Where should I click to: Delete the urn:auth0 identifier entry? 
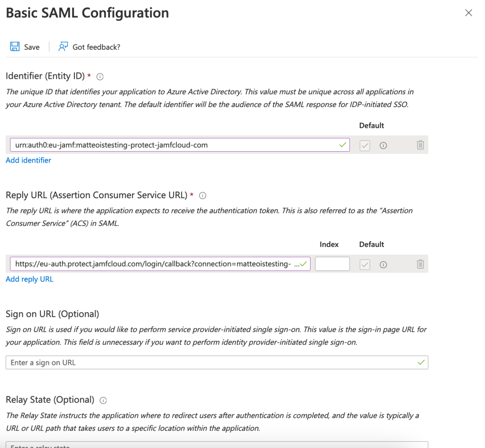click(x=420, y=145)
